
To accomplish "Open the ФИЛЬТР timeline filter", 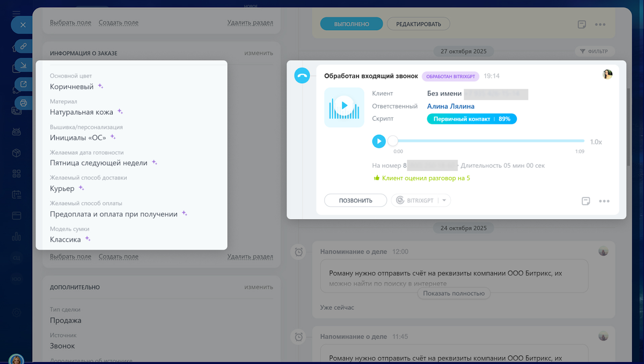I will (x=594, y=51).
